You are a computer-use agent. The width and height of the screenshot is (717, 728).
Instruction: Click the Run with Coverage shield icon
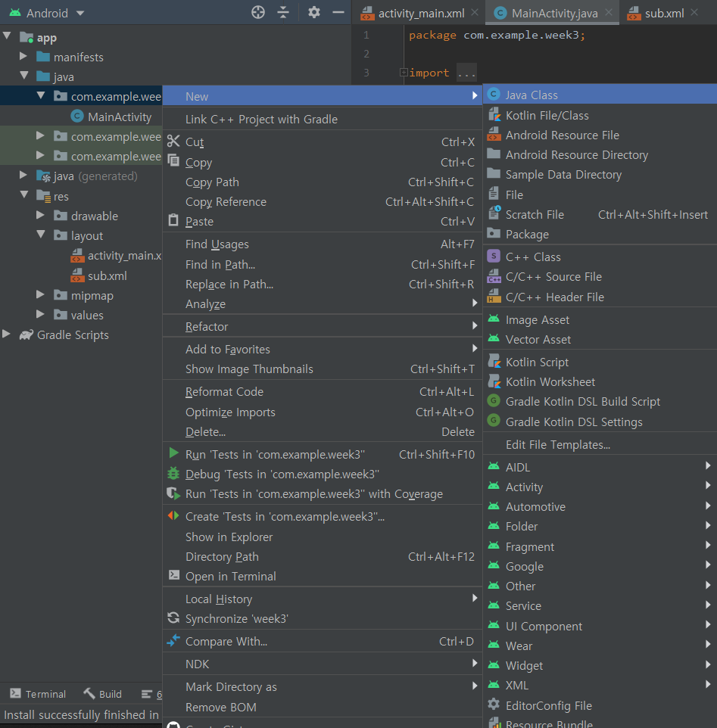pos(173,493)
